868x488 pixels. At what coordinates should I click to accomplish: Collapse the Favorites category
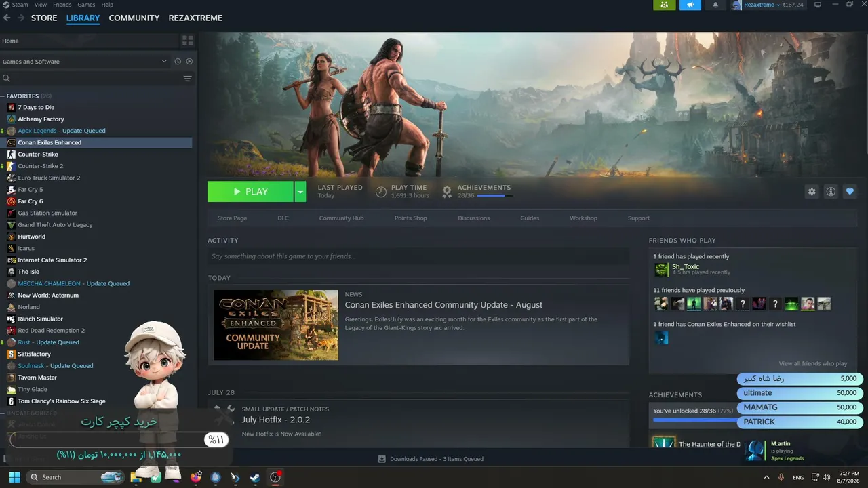pos(3,96)
